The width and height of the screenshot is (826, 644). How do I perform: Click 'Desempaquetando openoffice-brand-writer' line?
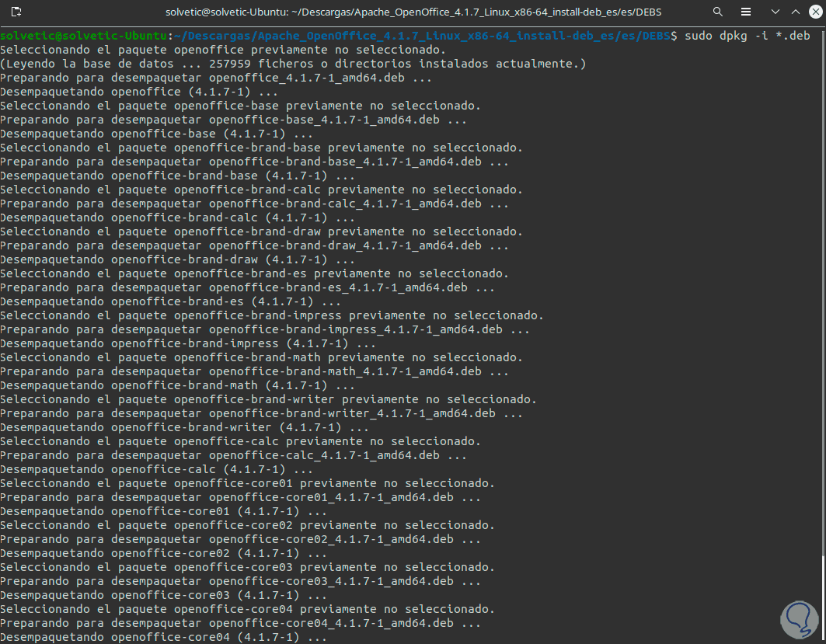pyautogui.click(x=184, y=427)
